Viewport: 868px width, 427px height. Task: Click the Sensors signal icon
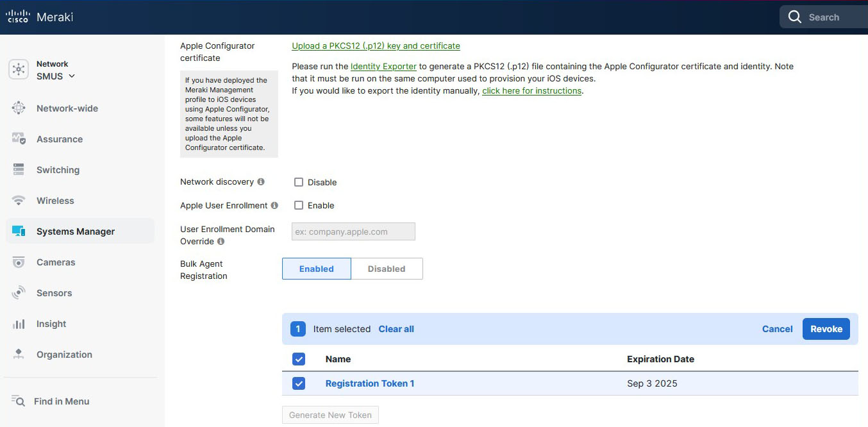(x=19, y=293)
